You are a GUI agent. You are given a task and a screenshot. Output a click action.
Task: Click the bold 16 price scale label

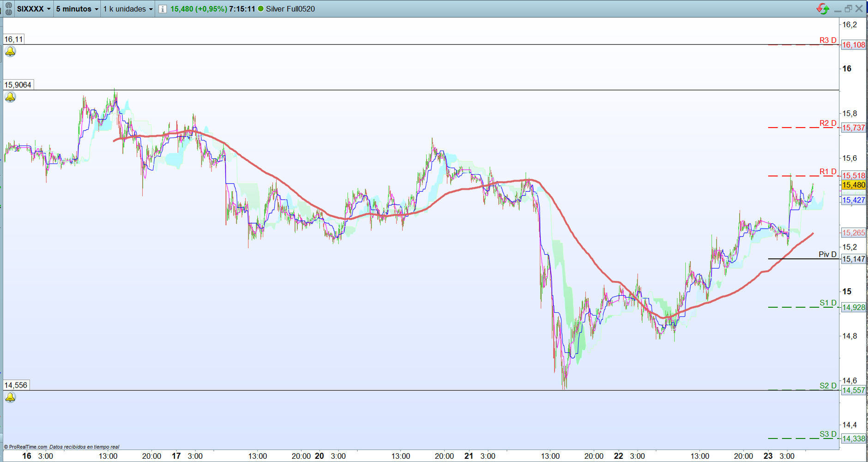click(x=847, y=68)
